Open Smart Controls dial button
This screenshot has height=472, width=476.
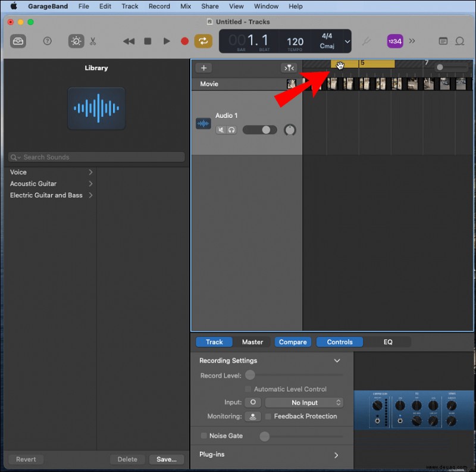click(x=76, y=41)
